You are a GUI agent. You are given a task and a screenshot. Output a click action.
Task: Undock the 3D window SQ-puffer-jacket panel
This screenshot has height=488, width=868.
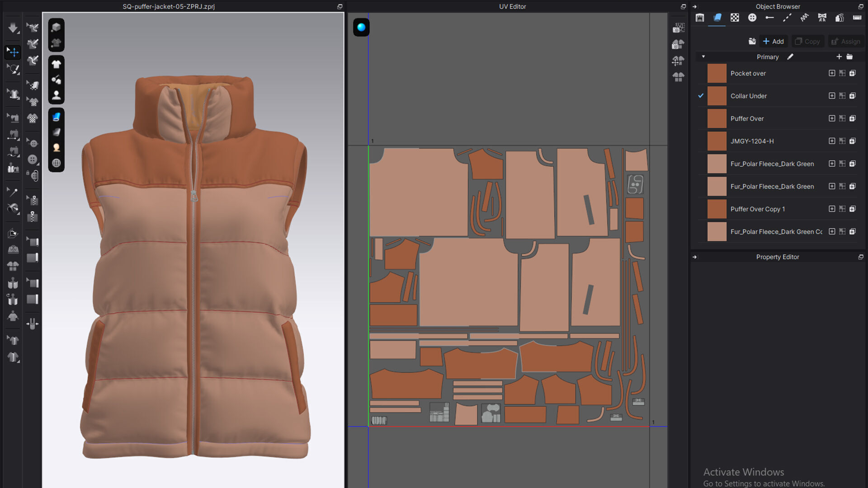coord(340,6)
